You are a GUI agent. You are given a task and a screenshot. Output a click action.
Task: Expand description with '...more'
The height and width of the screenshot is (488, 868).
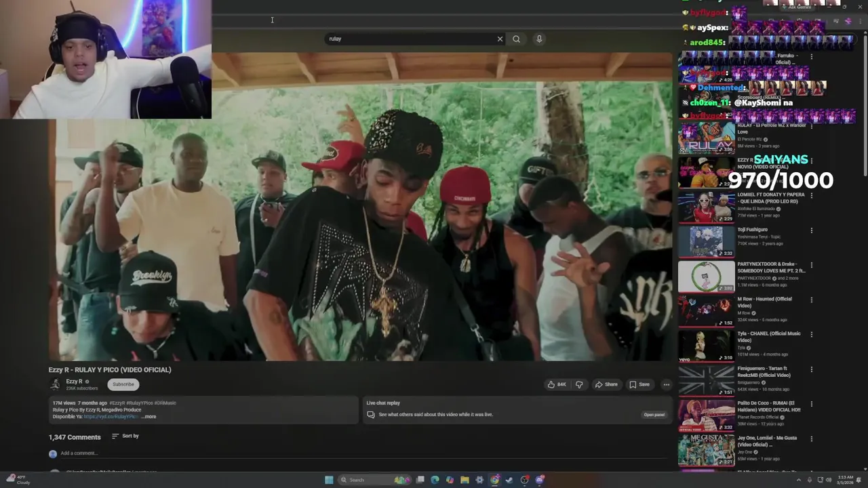[x=149, y=417]
